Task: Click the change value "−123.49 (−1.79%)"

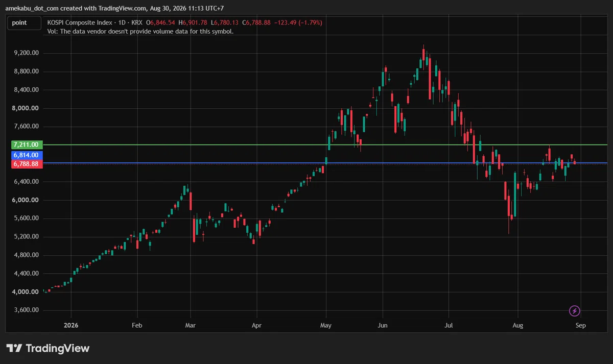Action: point(299,23)
